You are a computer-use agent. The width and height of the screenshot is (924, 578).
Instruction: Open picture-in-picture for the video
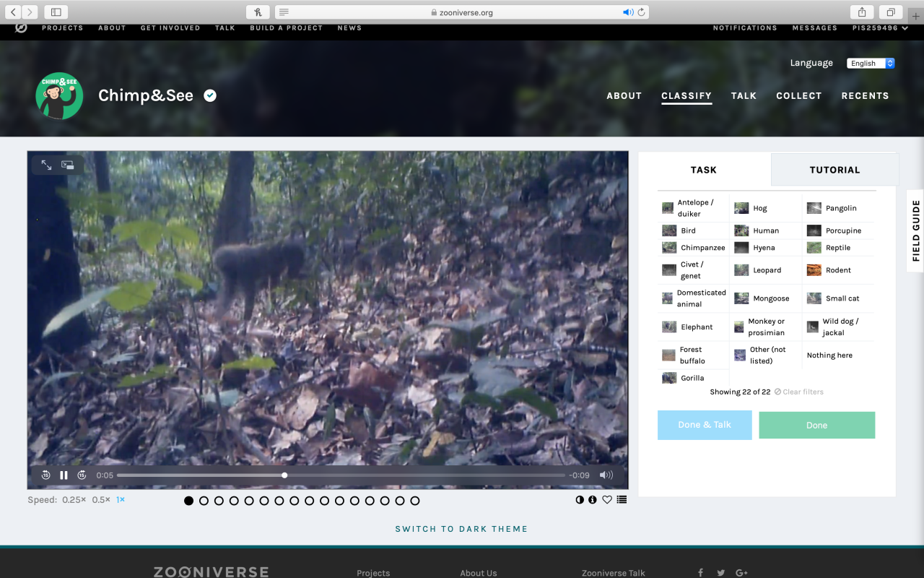coord(67,165)
